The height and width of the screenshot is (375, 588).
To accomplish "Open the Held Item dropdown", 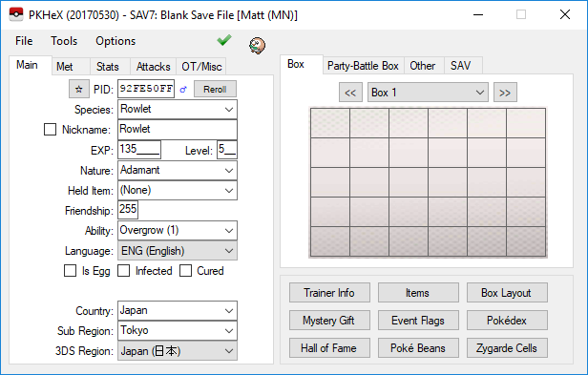I will (178, 191).
